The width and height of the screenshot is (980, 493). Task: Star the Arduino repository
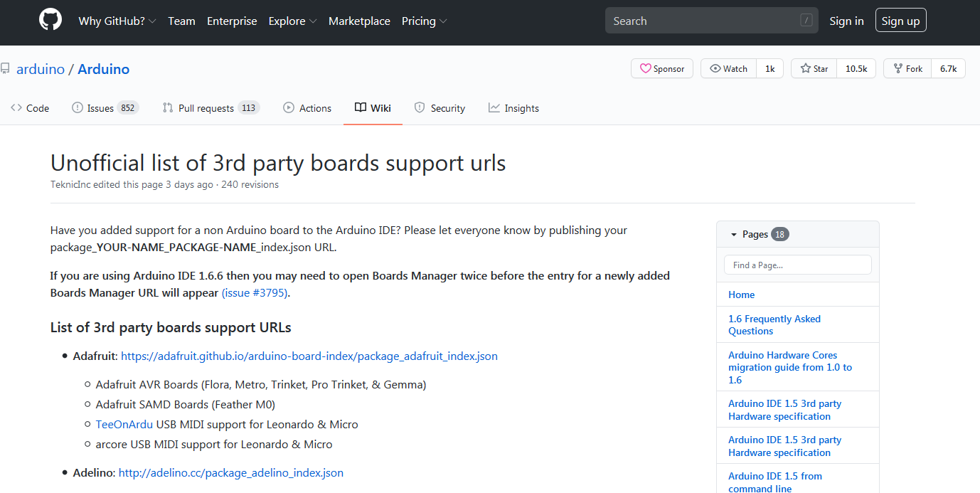point(814,68)
